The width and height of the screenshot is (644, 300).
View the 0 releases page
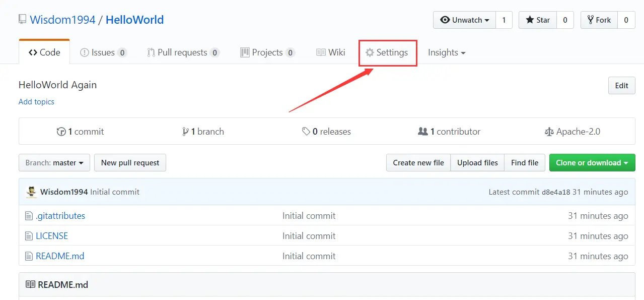tap(326, 132)
